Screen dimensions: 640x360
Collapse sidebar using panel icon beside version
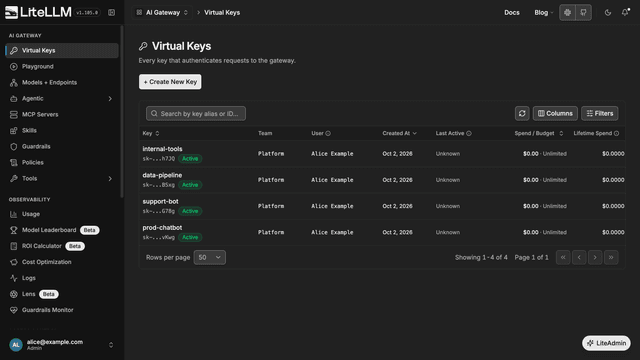111,13
